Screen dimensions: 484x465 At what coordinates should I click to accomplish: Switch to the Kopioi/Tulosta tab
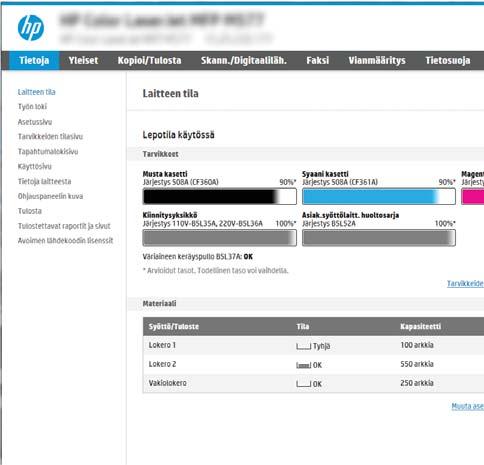coord(149,60)
